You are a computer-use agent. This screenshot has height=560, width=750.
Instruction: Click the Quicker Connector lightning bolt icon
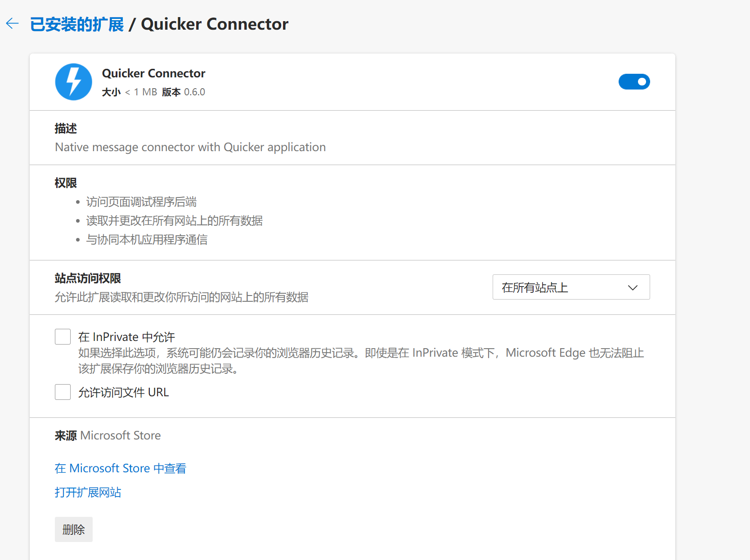tap(73, 82)
